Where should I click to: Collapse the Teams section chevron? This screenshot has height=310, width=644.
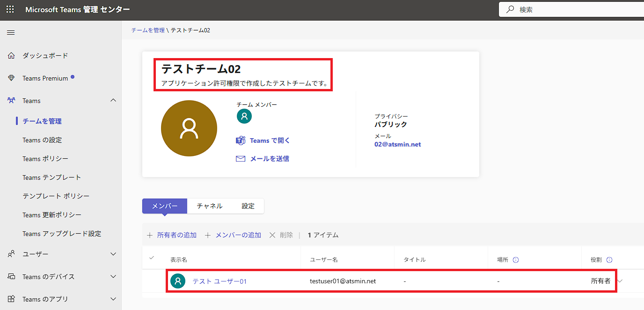[x=113, y=100]
